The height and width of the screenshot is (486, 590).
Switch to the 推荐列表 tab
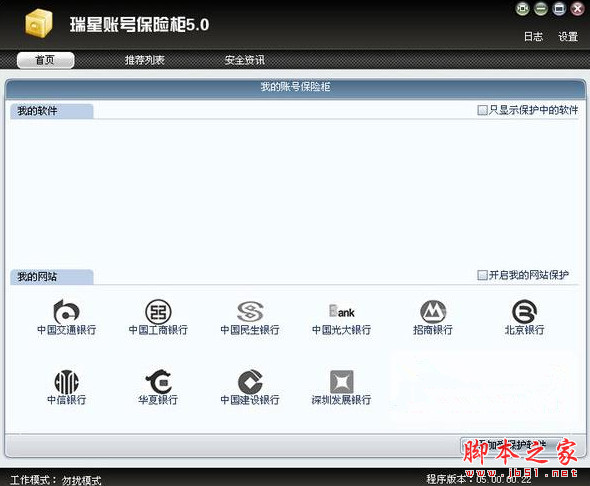(144, 60)
